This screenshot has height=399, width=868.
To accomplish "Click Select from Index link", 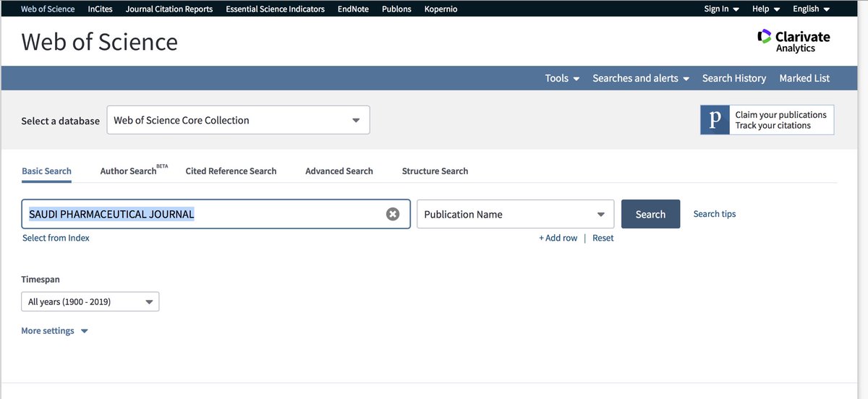I will tap(56, 238).
